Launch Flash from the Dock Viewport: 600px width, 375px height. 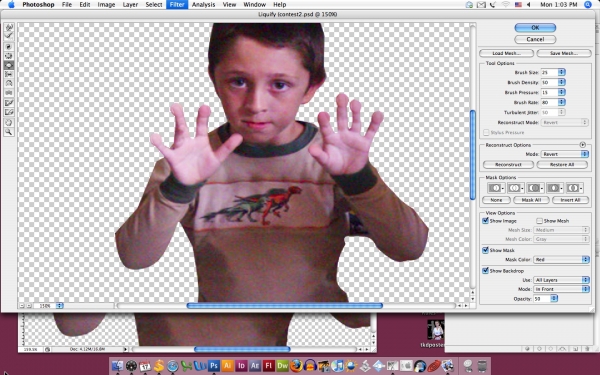click(x=269, y=366)
